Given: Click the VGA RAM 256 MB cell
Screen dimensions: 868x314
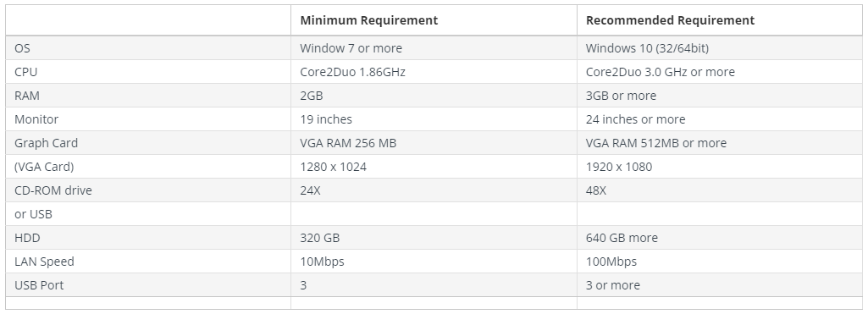Looking at the screenshot, I should [x=348, y=143].
